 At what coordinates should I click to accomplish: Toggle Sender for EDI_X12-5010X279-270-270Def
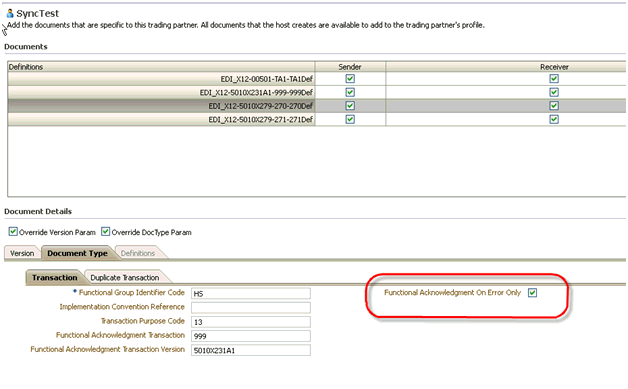click(x=350, y=106)
